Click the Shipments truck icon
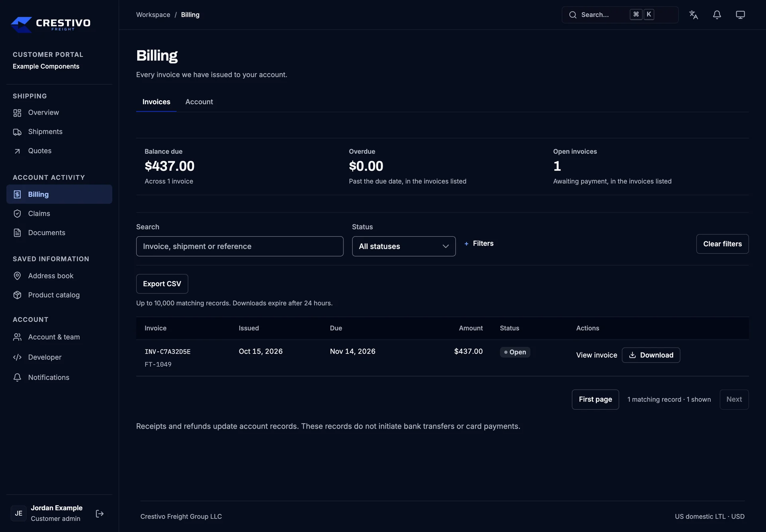Viewport: 766px width, 532px height. [17, 132]
